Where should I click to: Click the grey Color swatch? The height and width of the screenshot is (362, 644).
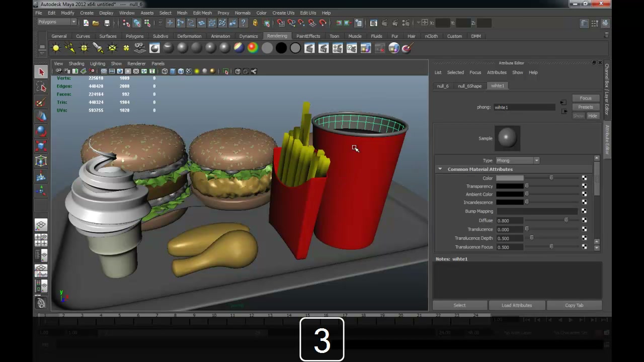click(x=510, y=178)
